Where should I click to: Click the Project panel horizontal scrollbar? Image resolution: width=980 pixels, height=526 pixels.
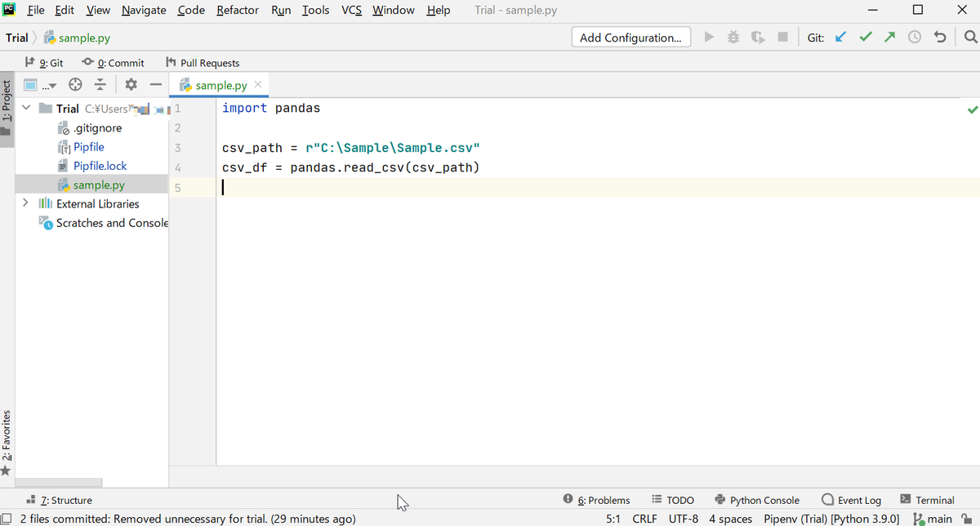[58, 483]
